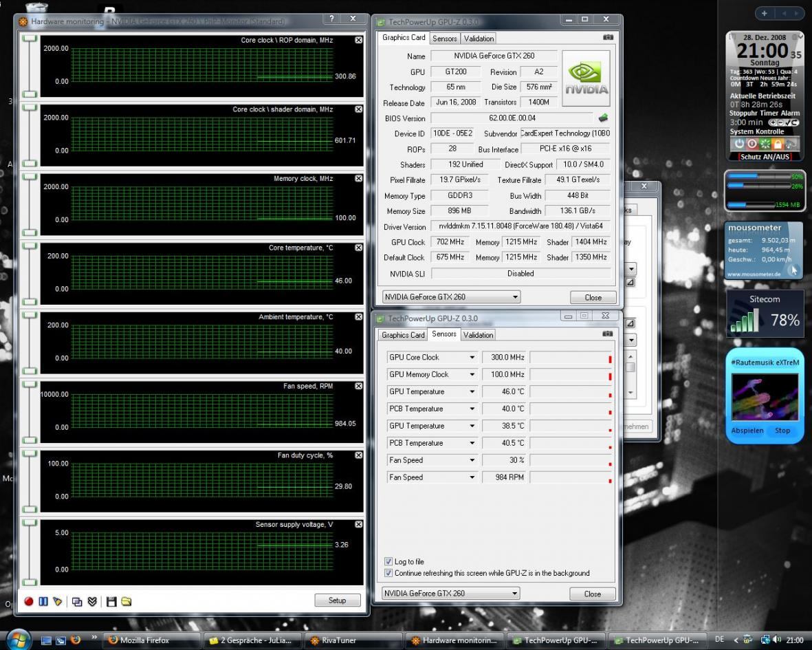Switch to Sensors tab in upper GPU-Z window
812x650 pixels.
[x=445, y=39]
